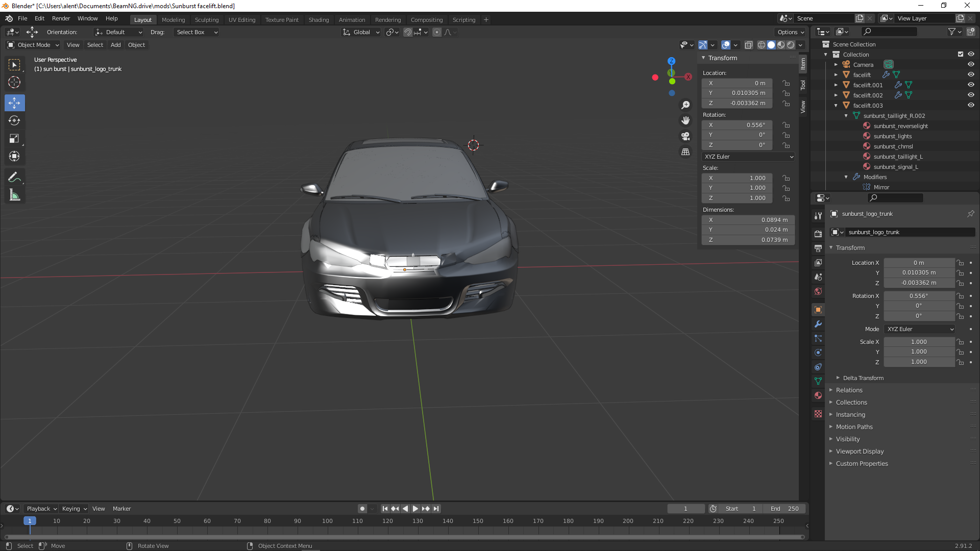
Task: Click the Location Y field in the Item panel
Action: [737, 93]
